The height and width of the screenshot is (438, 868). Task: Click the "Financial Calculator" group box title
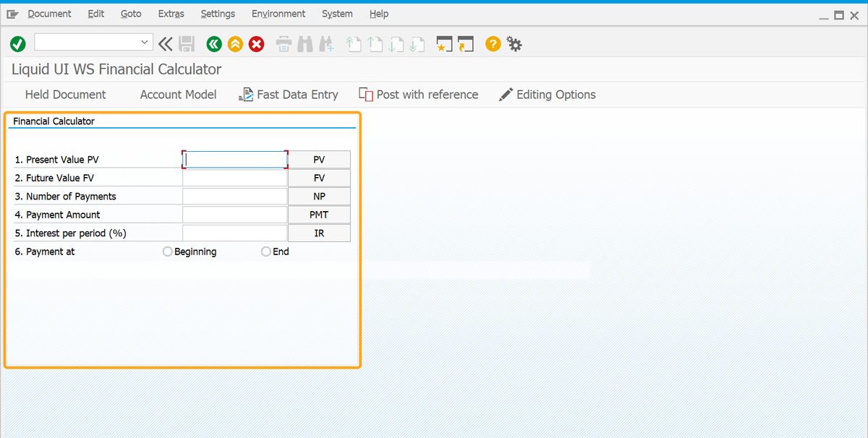click(x=54, y=121)
